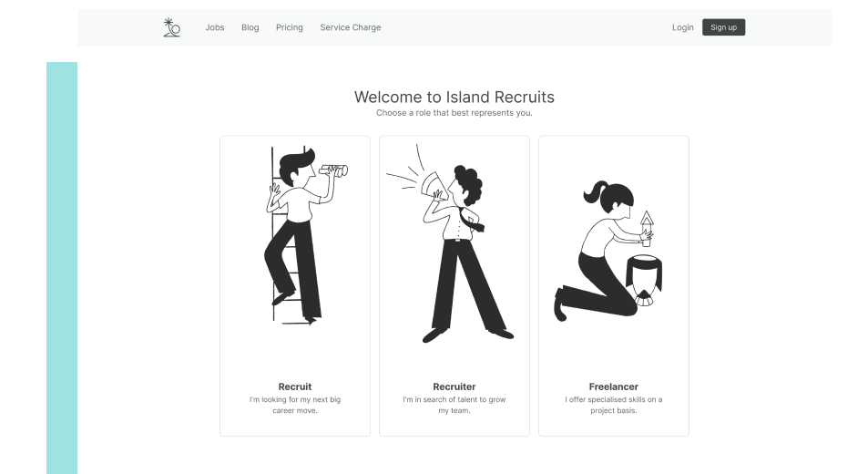
Task: Click the Island Recruits palm tree logo
Action: (171, 27)
